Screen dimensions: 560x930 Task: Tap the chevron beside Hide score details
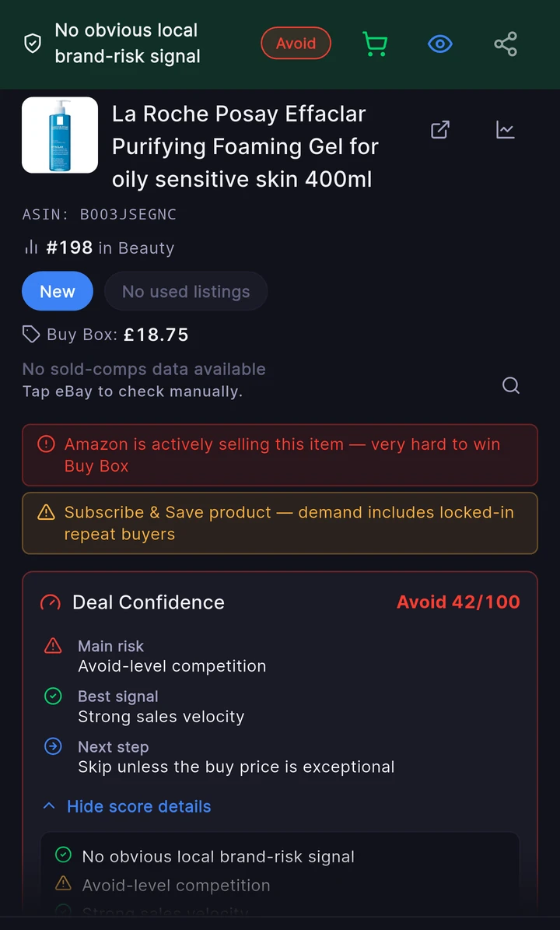50,806
